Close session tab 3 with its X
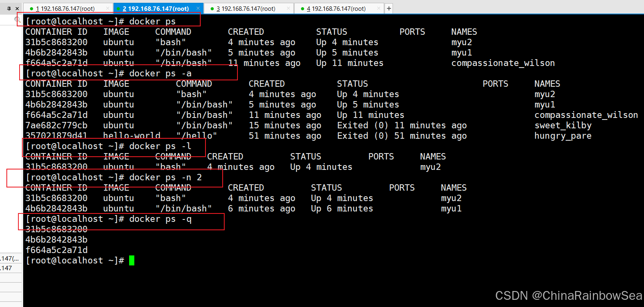 (x=288, y=8)
